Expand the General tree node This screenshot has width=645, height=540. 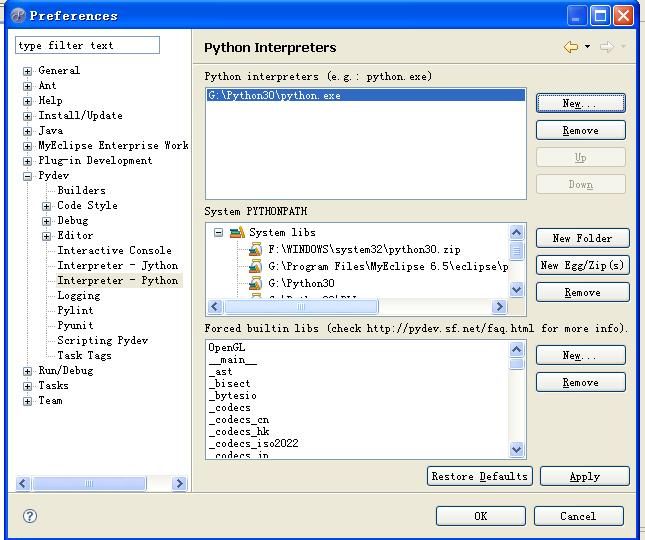pyautogui.click(x=27, y=71)
